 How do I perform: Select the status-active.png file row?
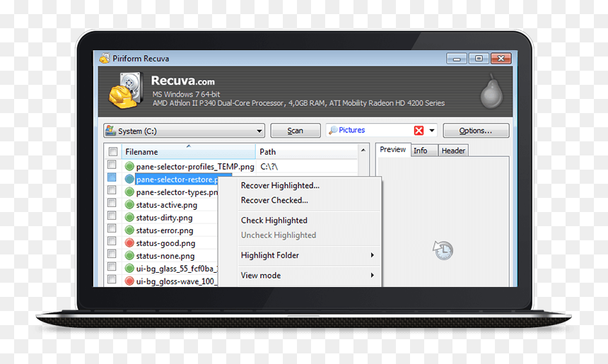pyautogui.click(x=166, y=205)
